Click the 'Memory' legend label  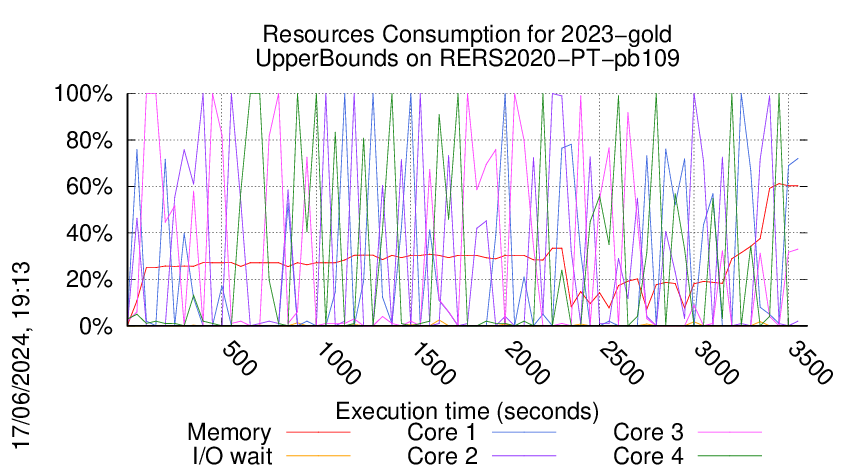(x=229, y=433)
